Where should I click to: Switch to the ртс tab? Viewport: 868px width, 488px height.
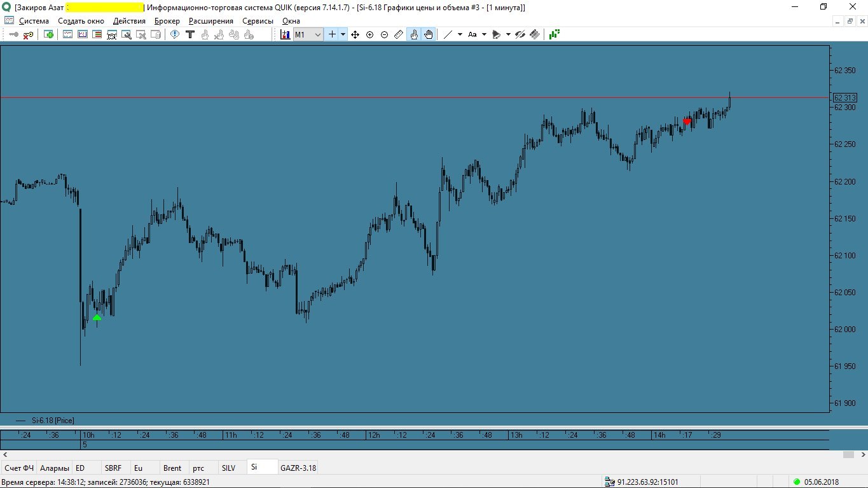point(204,468)
